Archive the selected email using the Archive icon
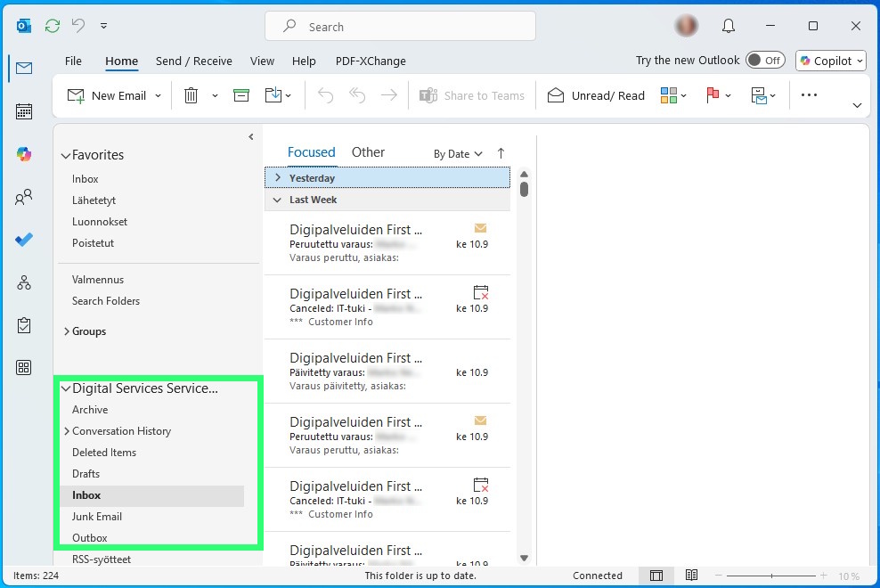Image resolution: width=880 pixels, height=588 pixels. 240,94
